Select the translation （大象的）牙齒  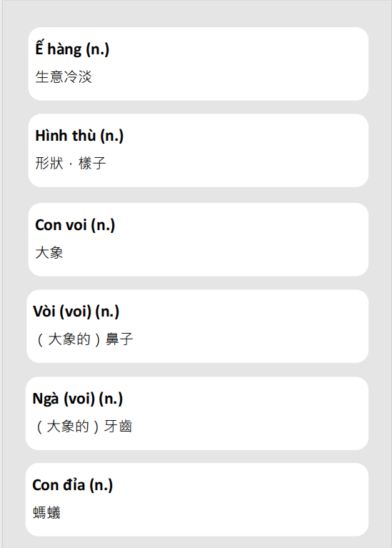(82, 426)
